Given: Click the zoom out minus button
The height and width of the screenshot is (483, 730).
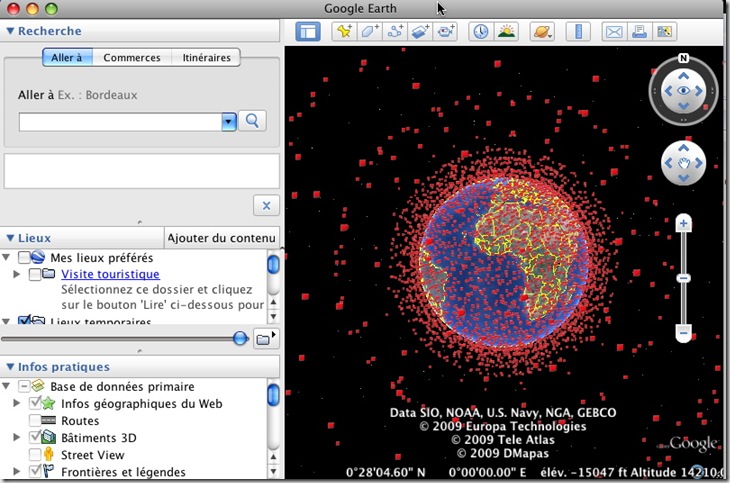Looking at the screenshot, I should (x=683, y=333).
